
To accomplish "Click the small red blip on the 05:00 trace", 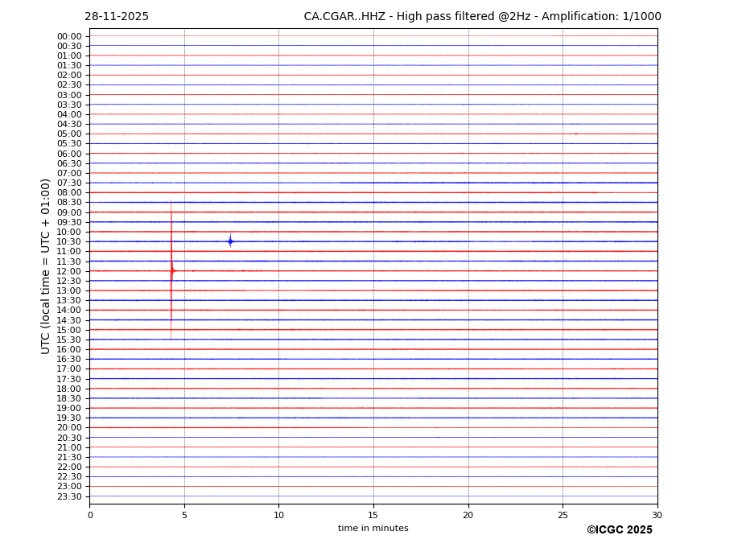I will coord(575,134).
